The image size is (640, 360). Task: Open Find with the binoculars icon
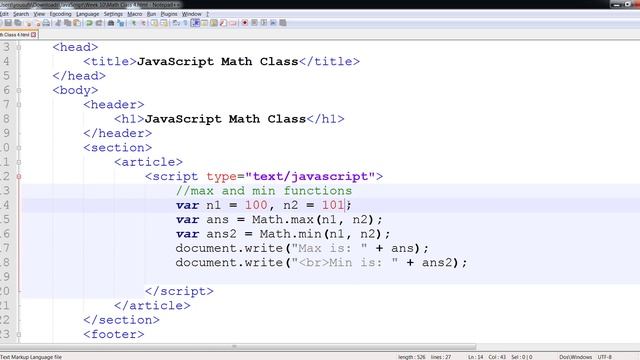click(x=111, y=23)
